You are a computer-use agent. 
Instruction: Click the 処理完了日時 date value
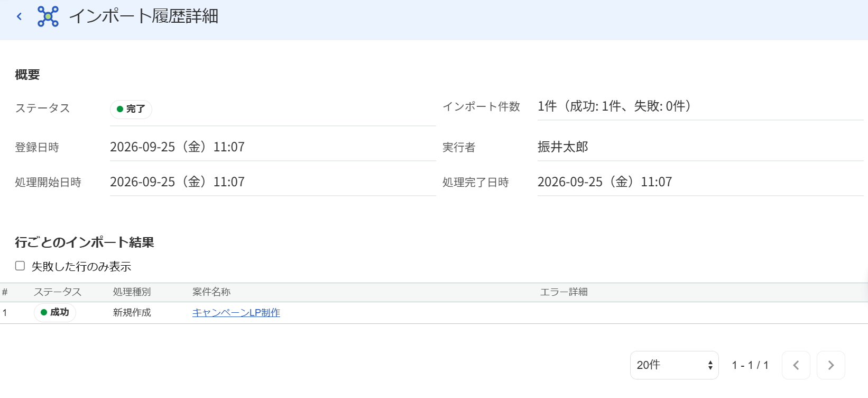pos(605,182)
